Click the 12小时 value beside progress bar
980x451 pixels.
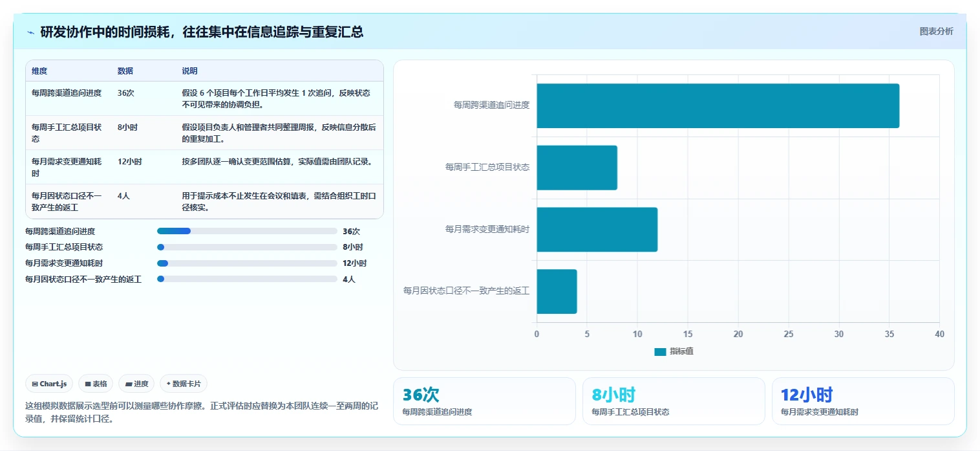355,263
